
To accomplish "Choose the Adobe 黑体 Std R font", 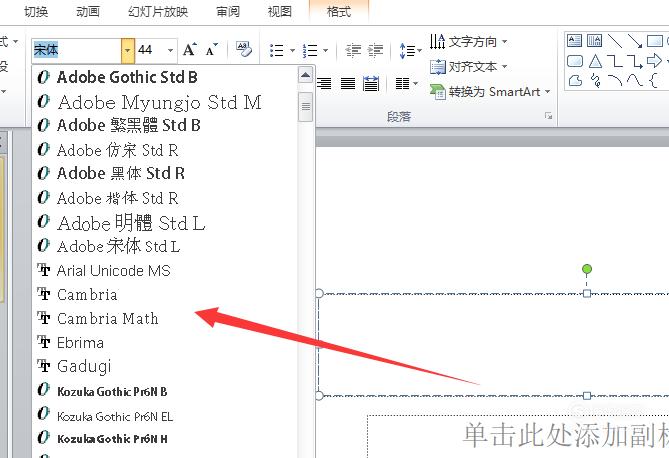I will click(165, 173).
